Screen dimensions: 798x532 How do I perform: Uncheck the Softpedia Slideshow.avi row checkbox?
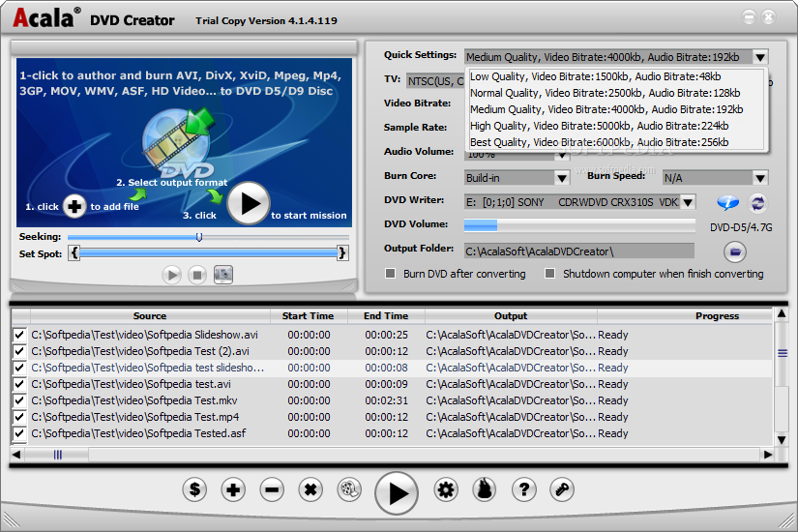point(19,335)
